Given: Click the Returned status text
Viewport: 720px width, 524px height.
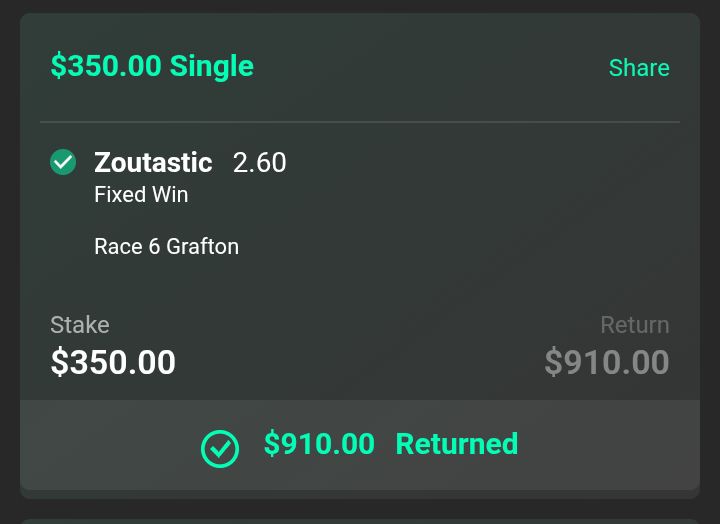Looking at the screenshot, I should tap(457, 444).
